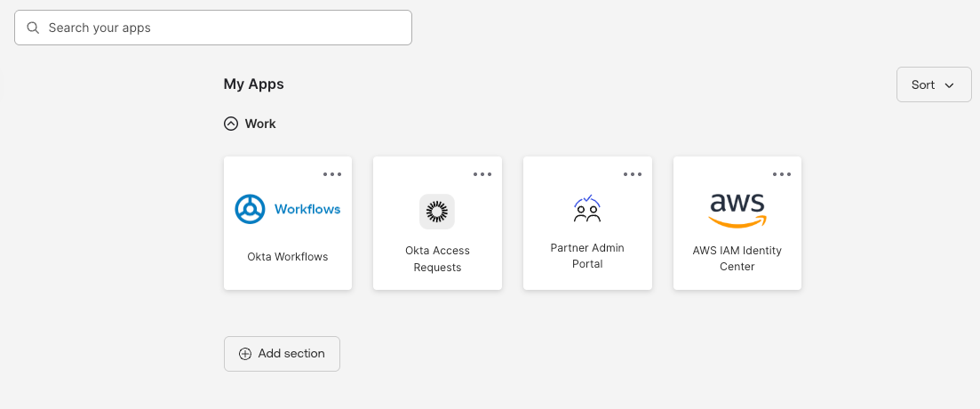980x409 pixels.
Task: Click the Sort dropdown arrow
Action: (949, 85)
